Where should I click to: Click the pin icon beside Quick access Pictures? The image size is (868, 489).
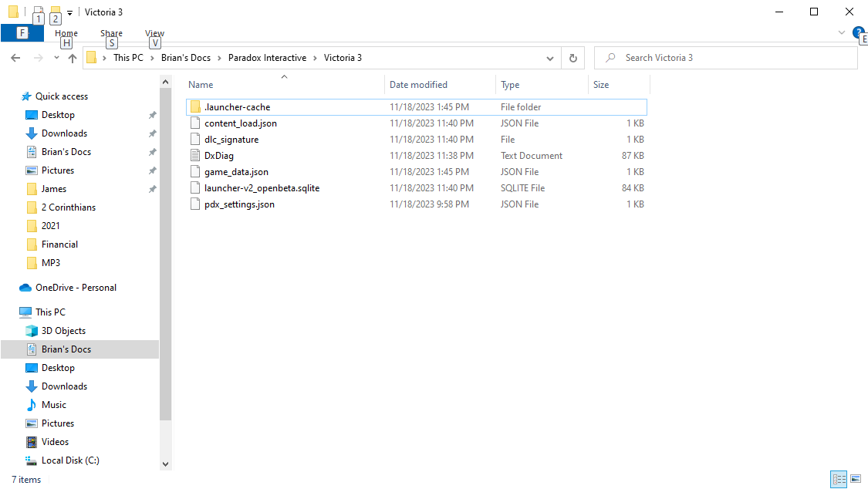coord(152,170)
